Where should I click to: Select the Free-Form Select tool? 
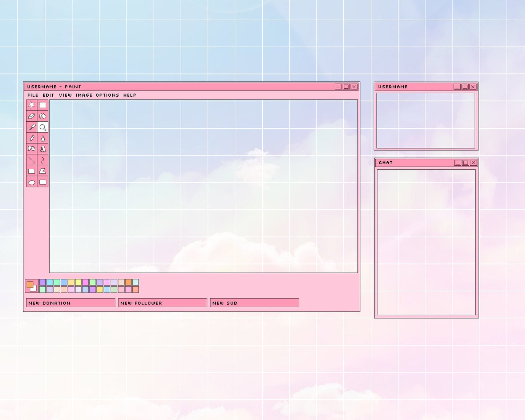click(x=32, y=104)
